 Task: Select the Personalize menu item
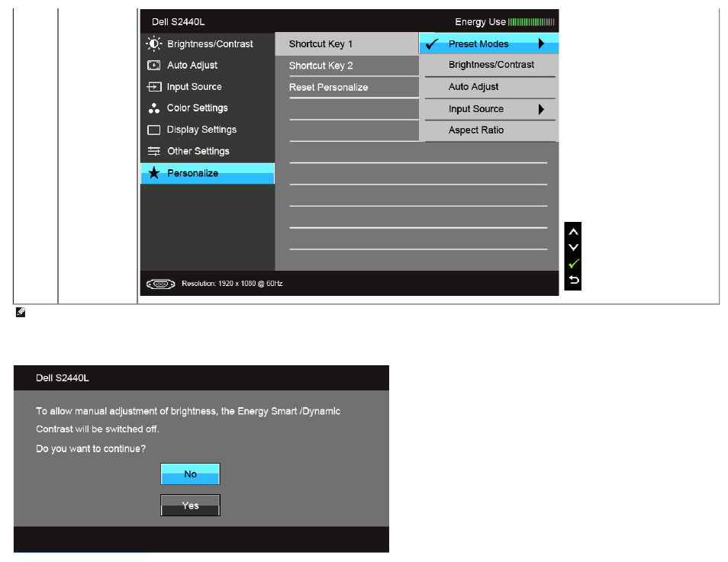click(208, 173)
